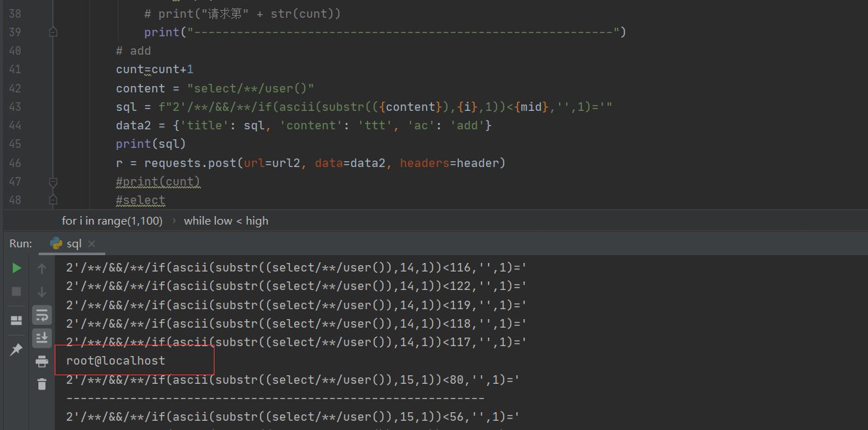This screenshot has width=868, height=430.
Task: Click output line ending '14,1))<119'
Action: 296,305
